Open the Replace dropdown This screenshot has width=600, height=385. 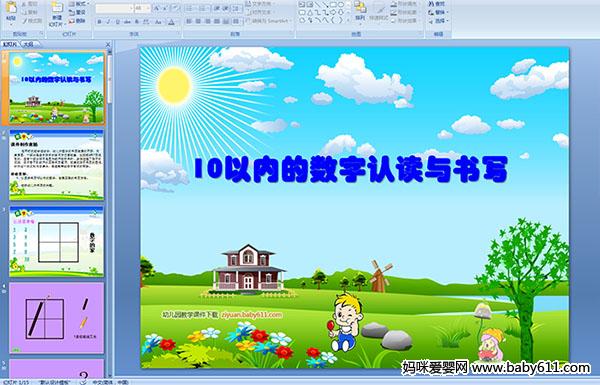click(439, 12)
